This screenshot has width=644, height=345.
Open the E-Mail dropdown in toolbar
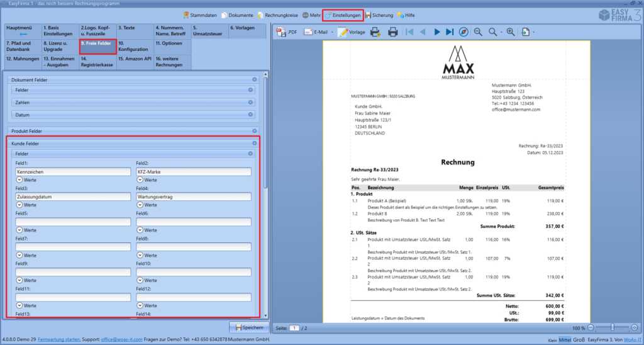[332, 32]
